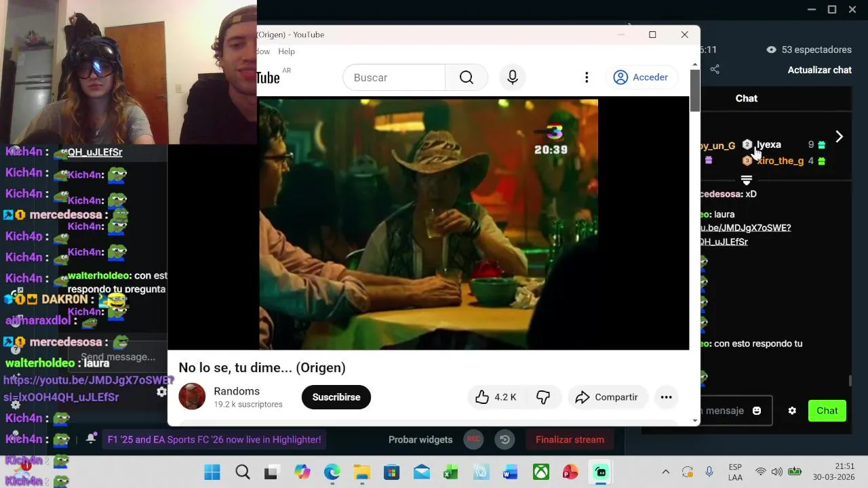Open Microsoft Edge from taskbar
This screenshot has width=868, height=488.
(332, 472)
